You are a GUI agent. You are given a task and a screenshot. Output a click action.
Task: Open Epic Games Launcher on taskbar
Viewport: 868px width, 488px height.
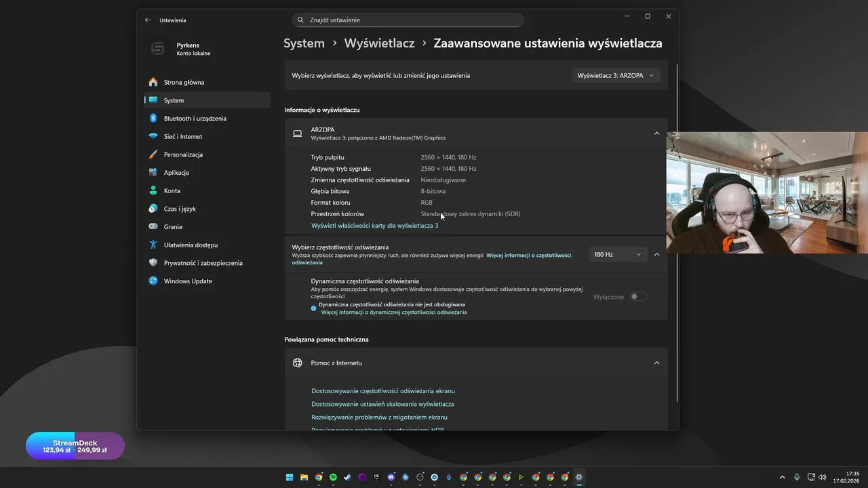(376, 477)
